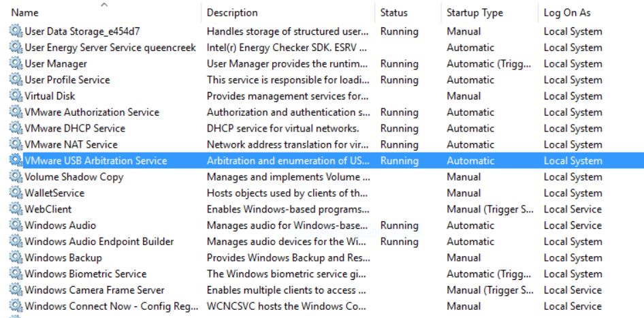Click the gear icon of VMware Authorization Service
The image size is (644, 318).
tap(16, 112)
